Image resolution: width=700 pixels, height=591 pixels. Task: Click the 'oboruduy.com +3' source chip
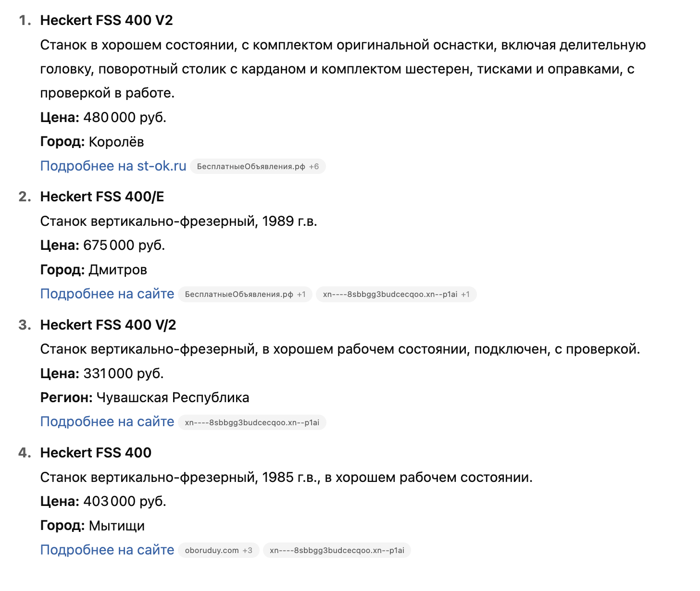click(x=218, y=551)
